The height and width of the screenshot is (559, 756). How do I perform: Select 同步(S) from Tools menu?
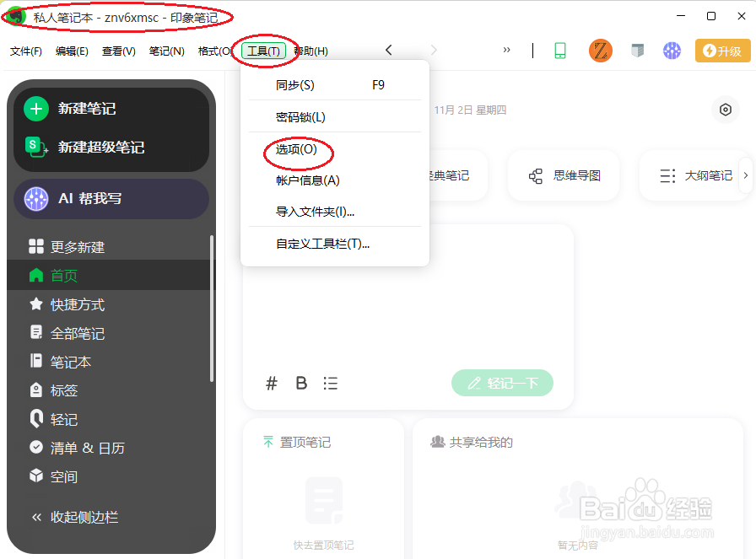[335, 85]
